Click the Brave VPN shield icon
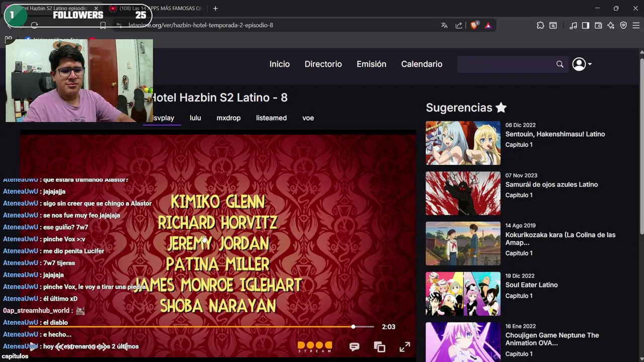This screenshot has width=644, height=362. pos(623,25)
